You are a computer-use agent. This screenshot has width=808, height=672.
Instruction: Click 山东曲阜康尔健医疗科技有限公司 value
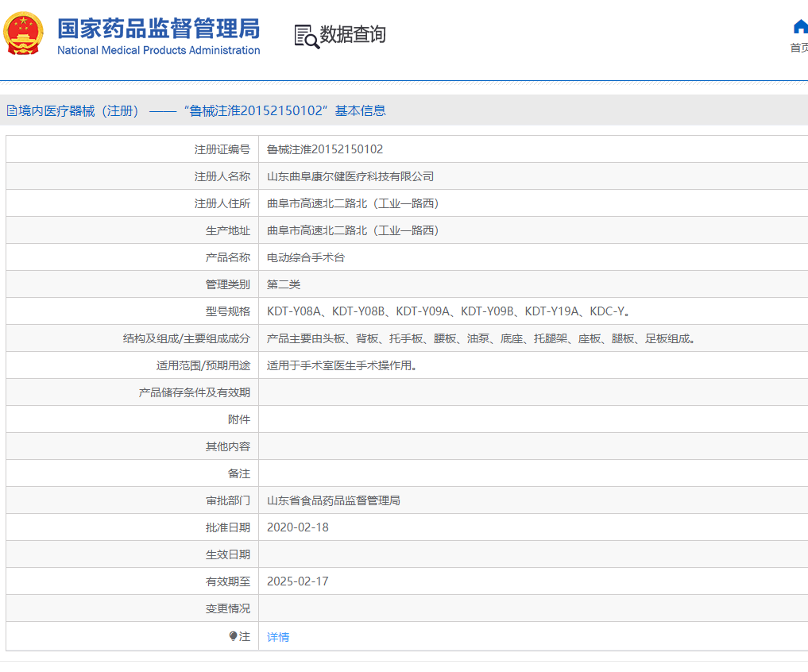[350, 176]
